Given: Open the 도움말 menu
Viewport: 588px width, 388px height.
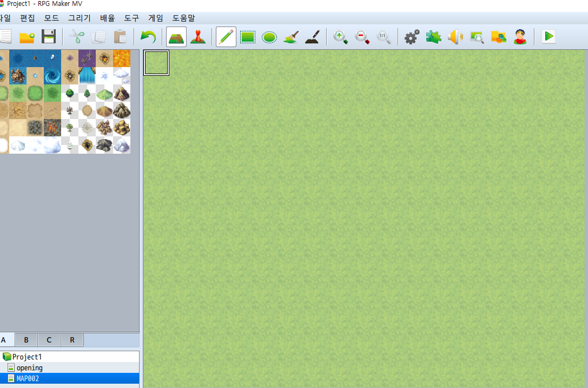Looking at the screenshot, I should pyautogui.click(x=184, y=18).
